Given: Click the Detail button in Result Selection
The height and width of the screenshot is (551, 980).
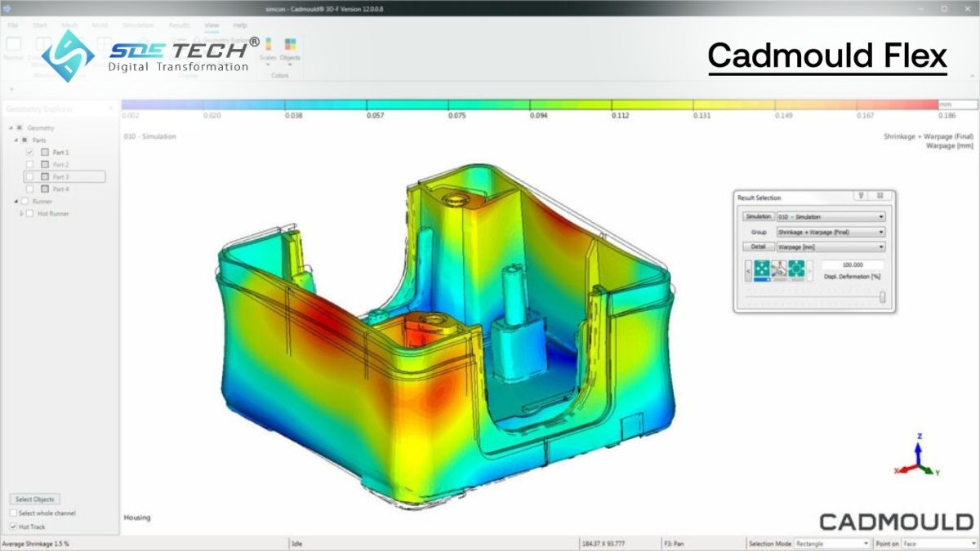Looking at the screenshot, I should [758, 246].
